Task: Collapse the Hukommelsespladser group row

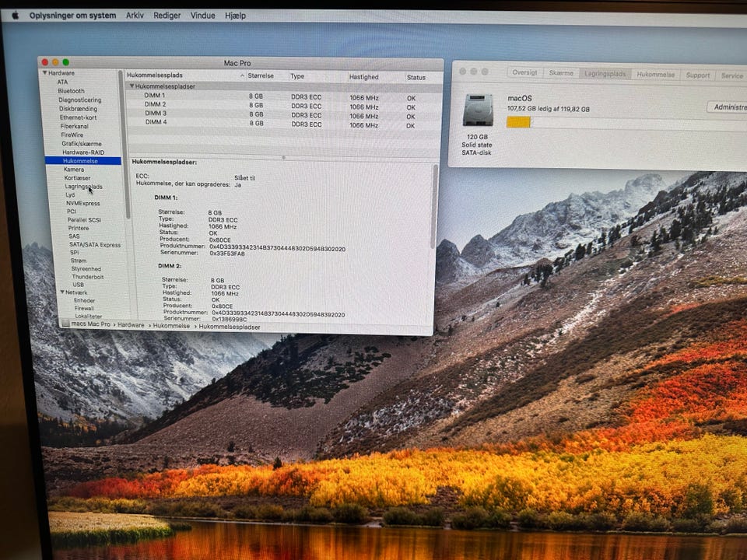Action: [x=132, y=86]
